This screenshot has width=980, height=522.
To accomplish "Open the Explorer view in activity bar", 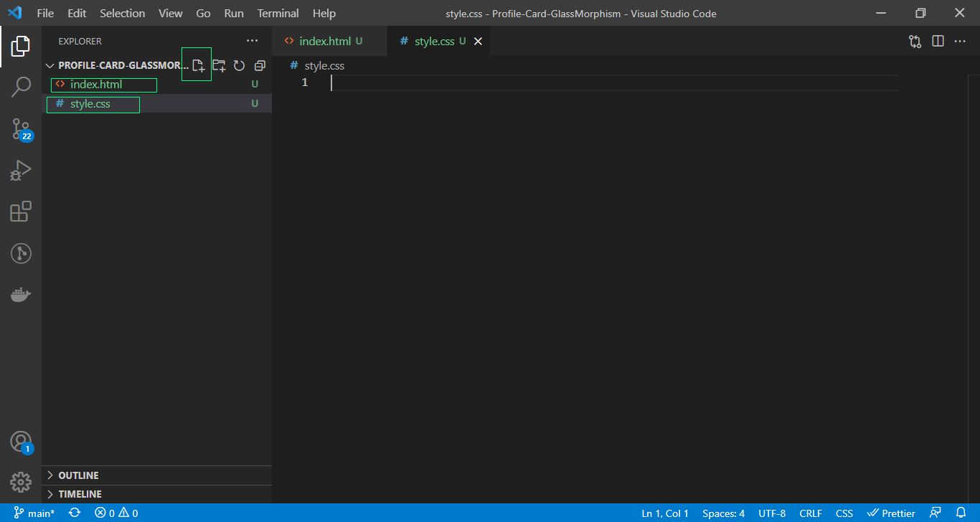I will pyautogui.click(x=21, y=47).
